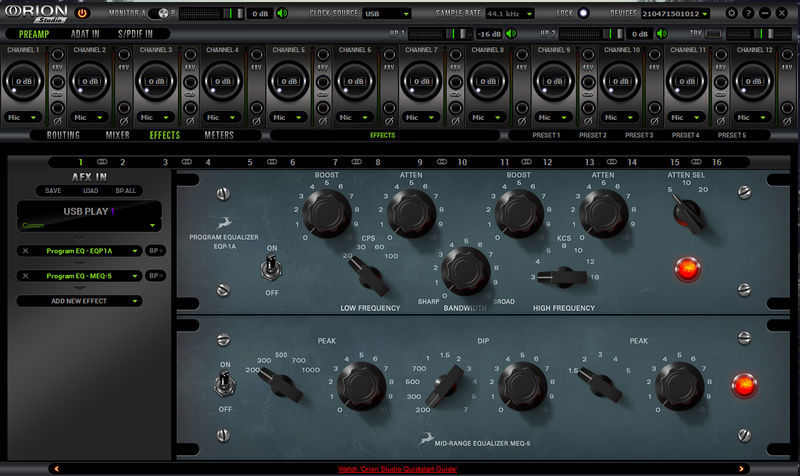Enable 48V phantom power on Channel 1
Viewport: 800px width, 476px height.
58,55
